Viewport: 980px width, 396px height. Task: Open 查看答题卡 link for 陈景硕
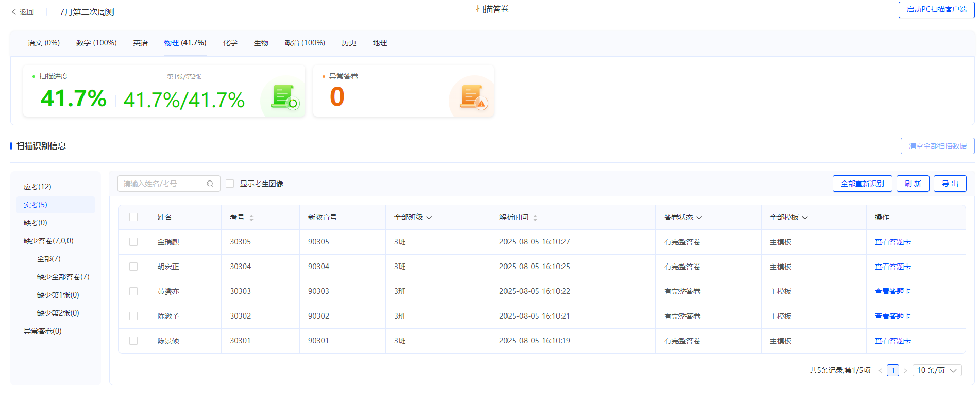(892, 341)
